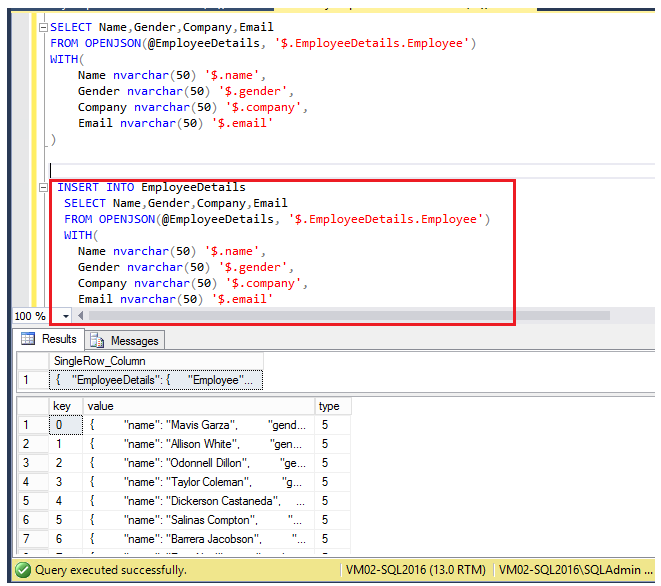Click row header 1 of SingleRow_Column grid

(x=33, y=380)
